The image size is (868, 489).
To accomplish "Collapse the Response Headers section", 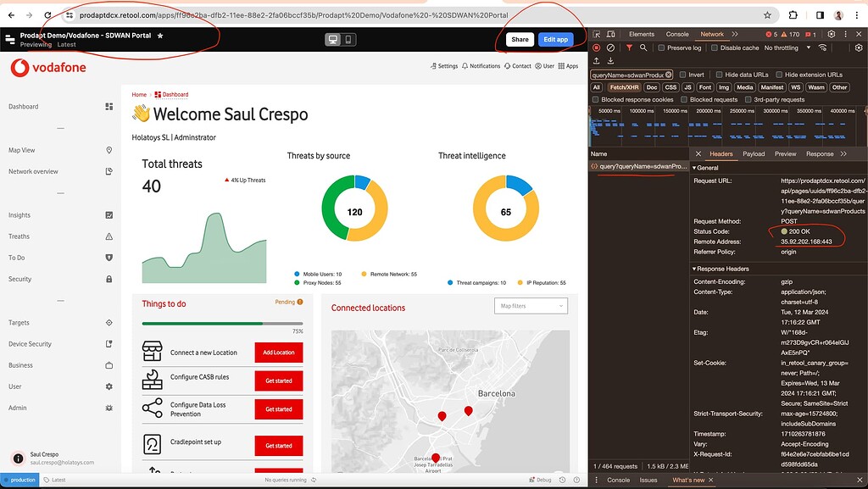I will click(721, 269).
